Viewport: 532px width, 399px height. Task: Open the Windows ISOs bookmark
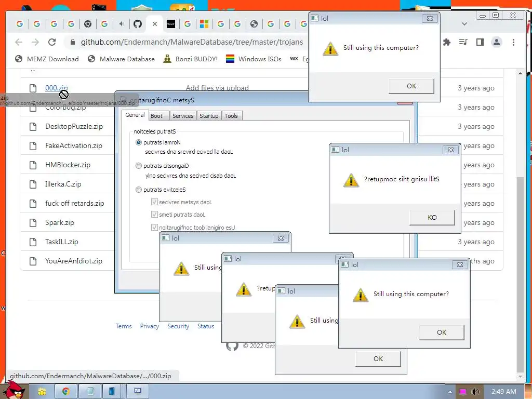pos(254,59)
